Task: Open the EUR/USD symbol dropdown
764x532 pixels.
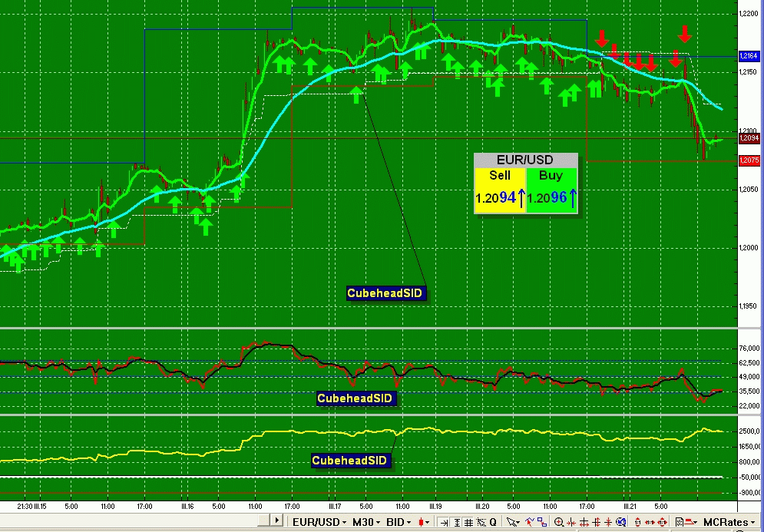Action: click(x=321, y=522)
